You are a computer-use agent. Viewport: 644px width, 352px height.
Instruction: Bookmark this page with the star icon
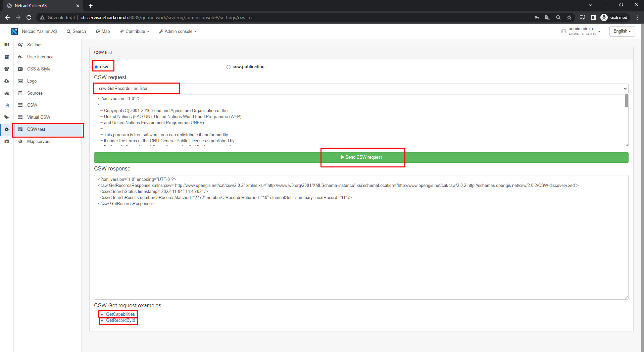pos(569,17)
